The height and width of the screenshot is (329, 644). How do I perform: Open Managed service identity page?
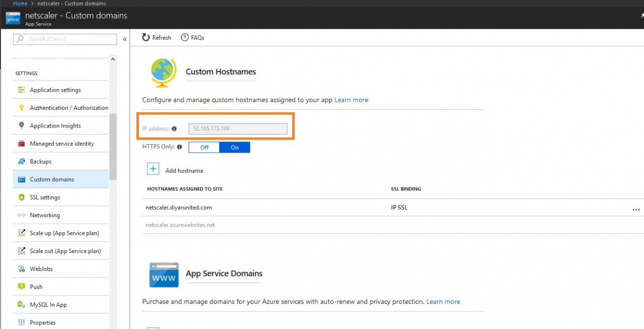pos(61,144)
